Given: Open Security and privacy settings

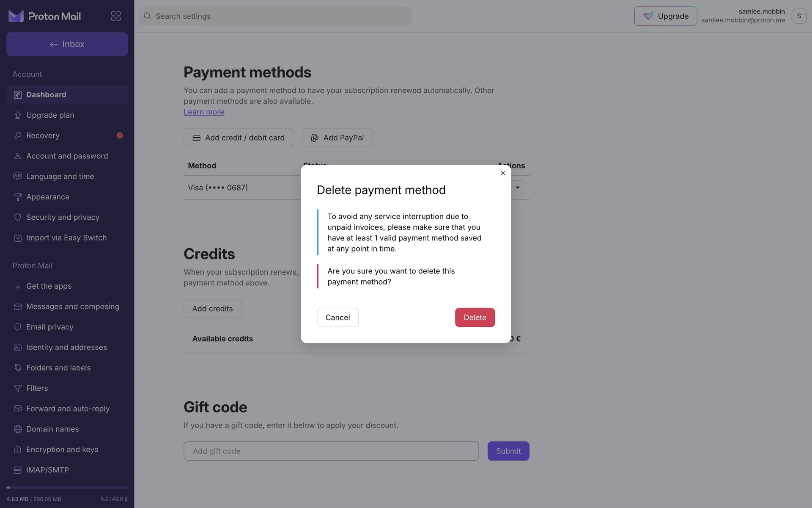Looking at the screenshot, I should [x=63, y=217].
